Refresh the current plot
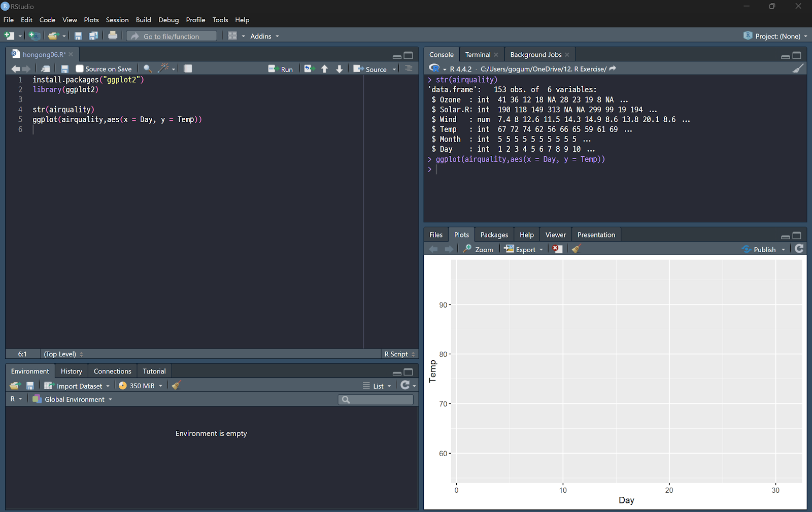The height and width of the screenshot is (512, 812). (799, 248)
